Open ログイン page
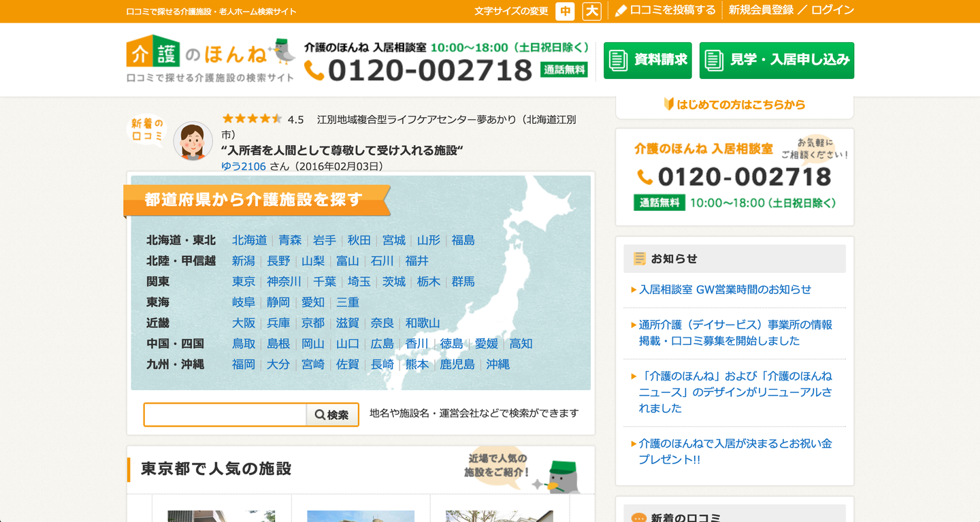Screen dimensions: 980x522 click(832, 10)
